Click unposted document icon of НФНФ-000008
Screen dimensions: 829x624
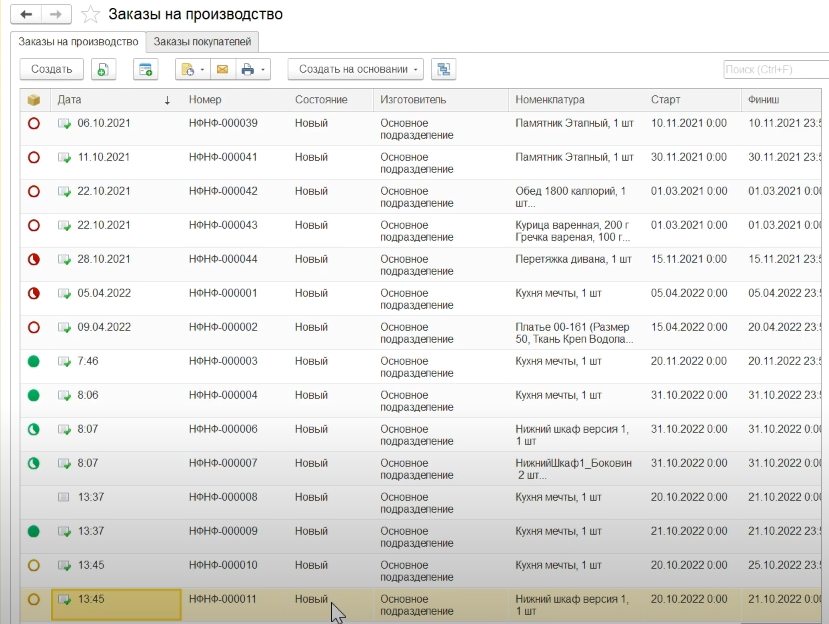(64, 497)
